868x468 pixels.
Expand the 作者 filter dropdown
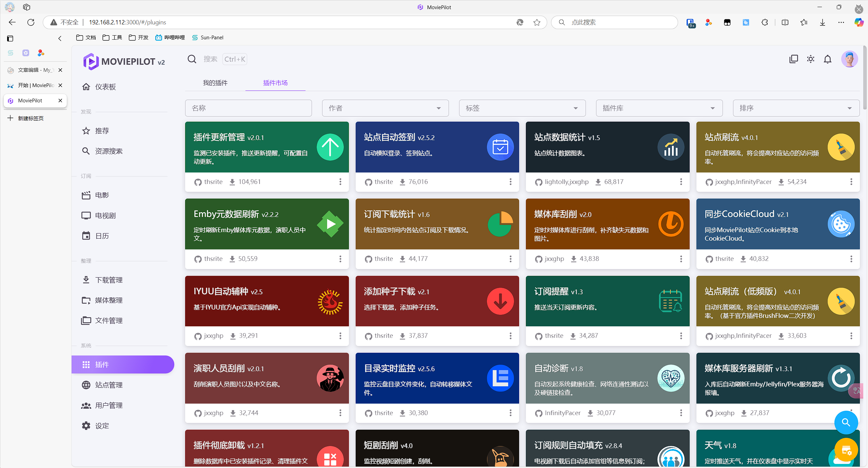point(385,108)
